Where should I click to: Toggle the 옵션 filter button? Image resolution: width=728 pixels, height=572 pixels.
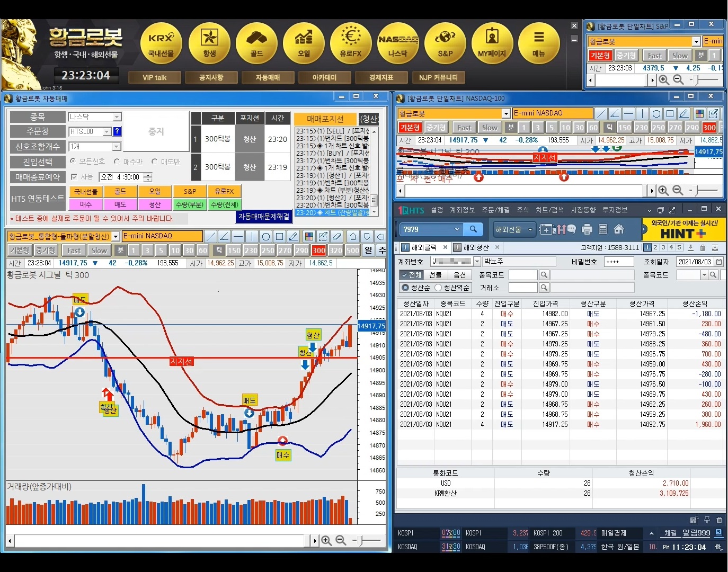[460, 275]
